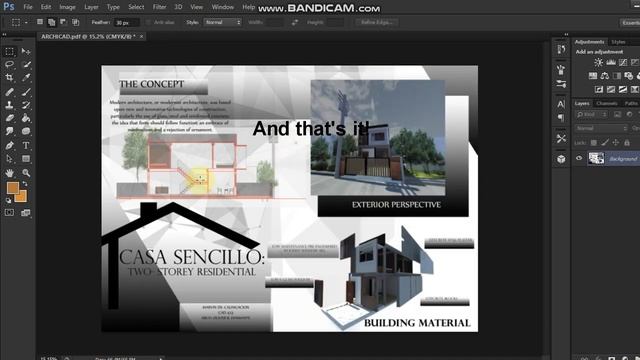Image resolution: width=640 pixels, height=360 pixels.
Task: Select the Lasso tool
Action: (9, 64)
